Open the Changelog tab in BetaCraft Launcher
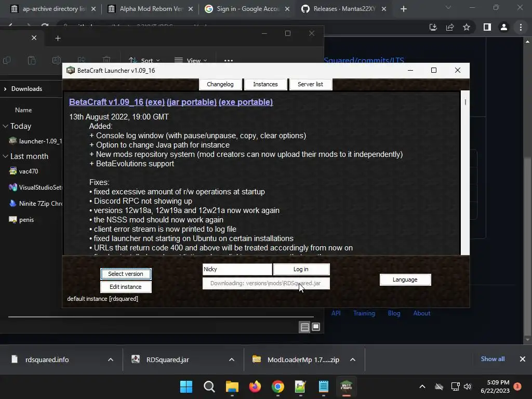This screenshot has height=399, width=532. click(220, 84)
